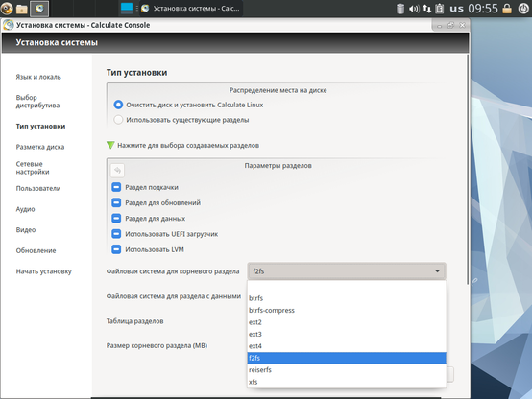Click 'Таблица разделов' label
The height and width of the screenshot is (399, 532).
tap(134, 321)
